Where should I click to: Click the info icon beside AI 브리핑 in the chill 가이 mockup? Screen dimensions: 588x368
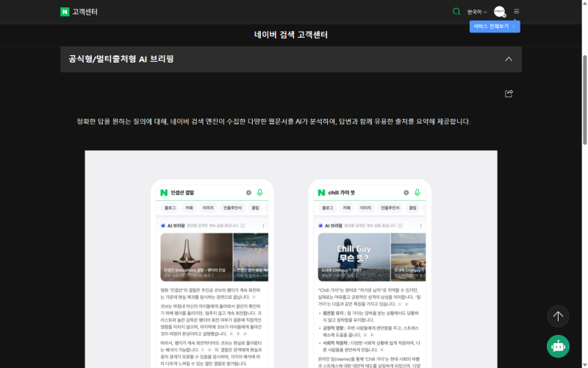point(400,226)
